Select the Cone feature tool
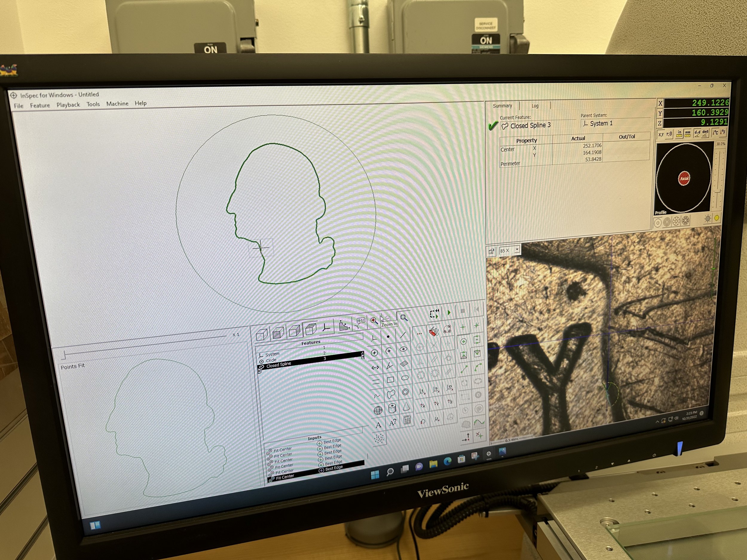The height and width of the screenshot is (560, 747). [x=406, y=406]
